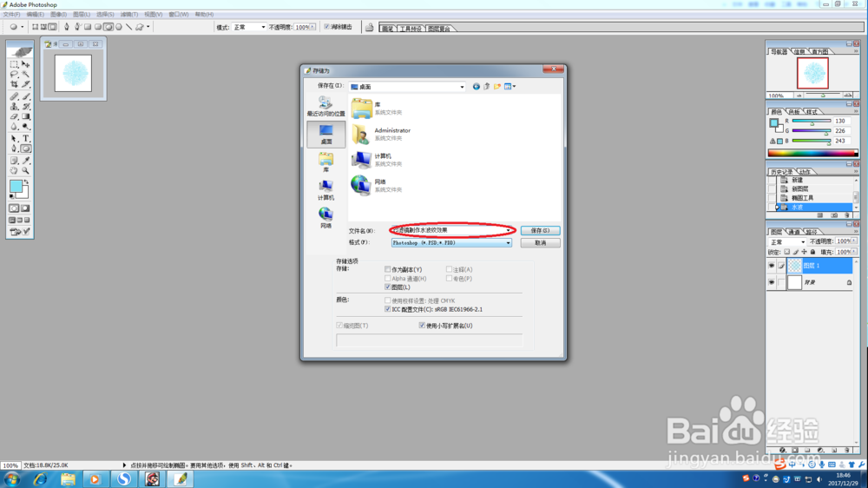868x488 pixels.
Task: Switch to the 动作 tab
Action: [805, 172]
